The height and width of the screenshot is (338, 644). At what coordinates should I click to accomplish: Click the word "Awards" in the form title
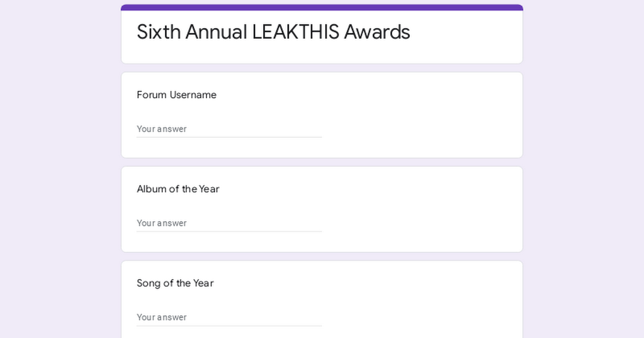point(377,32)
